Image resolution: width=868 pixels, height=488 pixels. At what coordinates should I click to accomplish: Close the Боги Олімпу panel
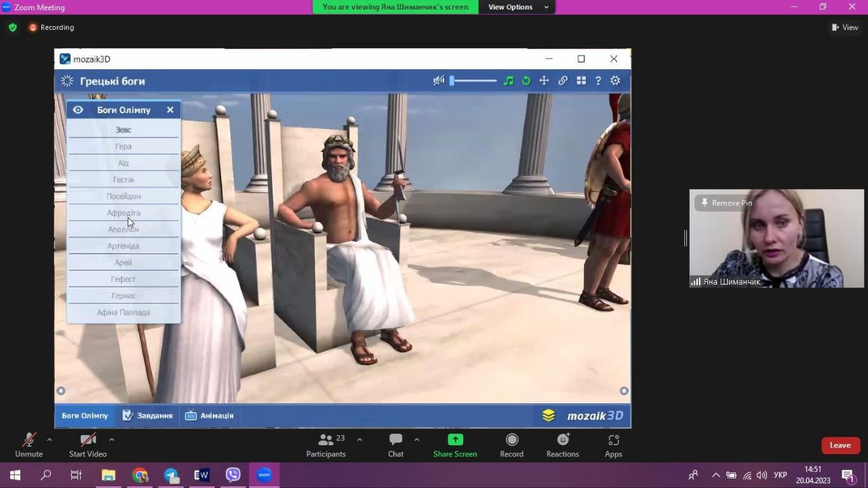click(x=170, y=110)
